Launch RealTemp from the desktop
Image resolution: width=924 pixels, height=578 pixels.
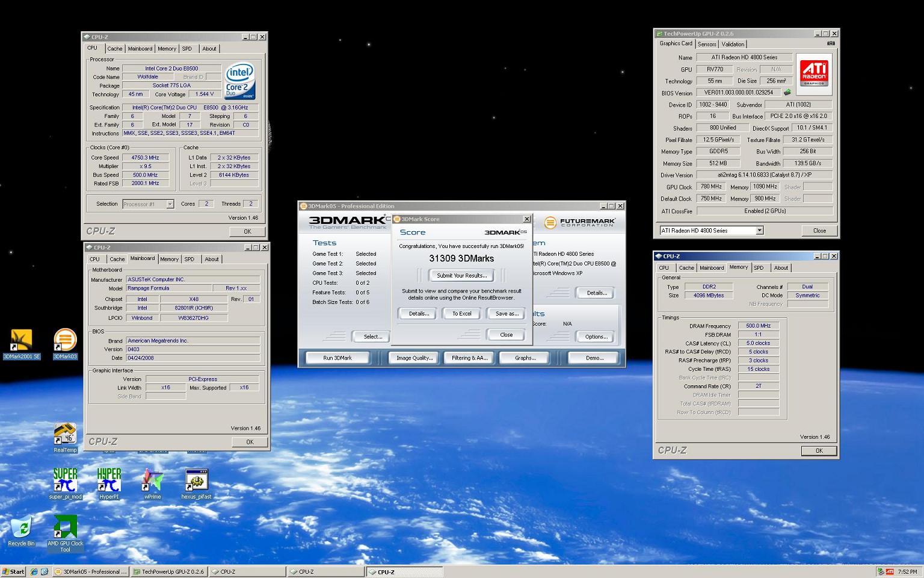click(65, 438)
